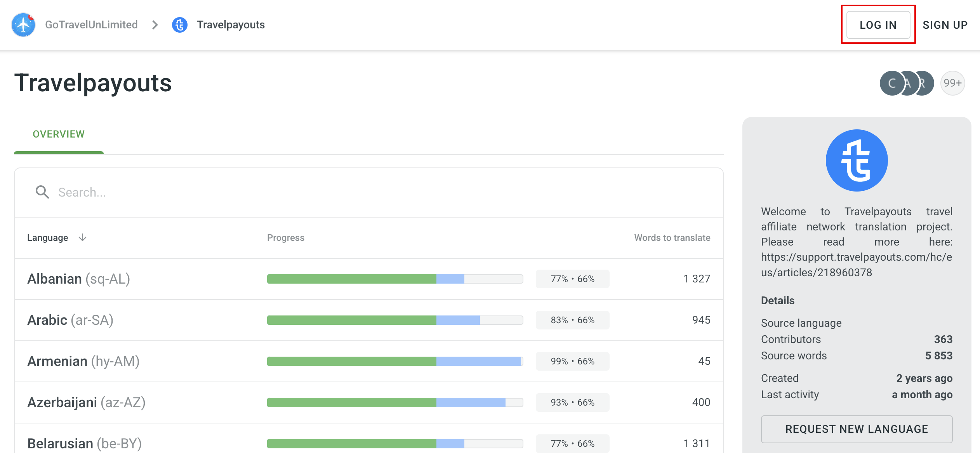
Task: Click the large Travelpayouts project logo
Action: [x=857, y=160]
